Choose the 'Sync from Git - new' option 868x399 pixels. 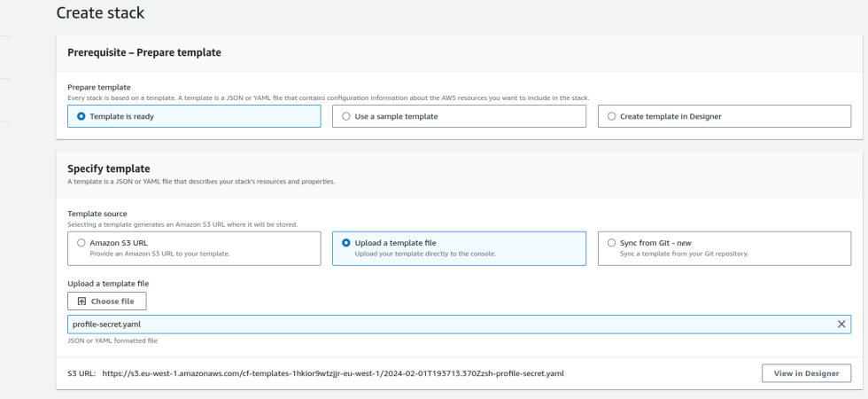coord(725,248)
